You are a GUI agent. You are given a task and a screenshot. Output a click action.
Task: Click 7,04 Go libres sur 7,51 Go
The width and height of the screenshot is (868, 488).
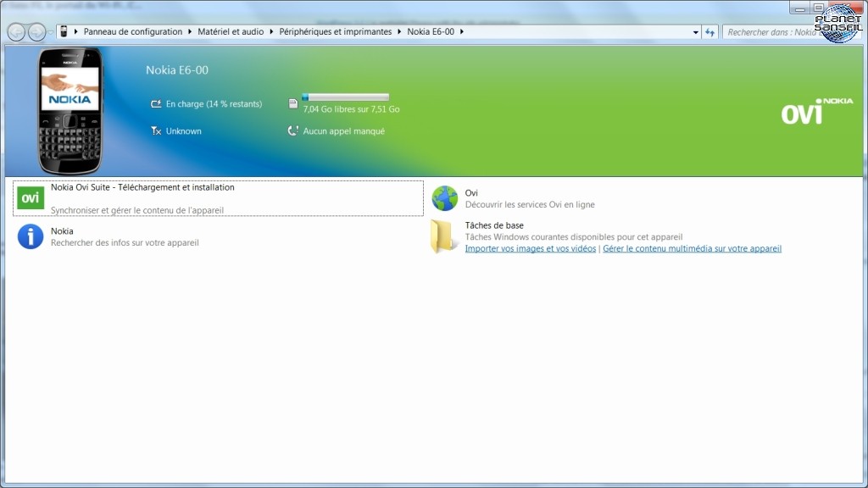[x=351, y=109]
